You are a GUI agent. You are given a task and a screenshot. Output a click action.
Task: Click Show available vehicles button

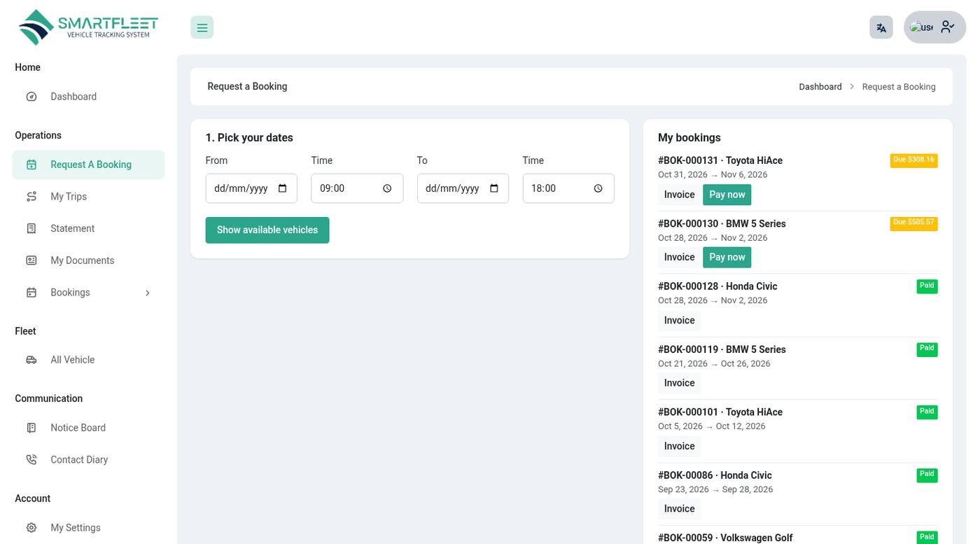tap(267, 230)
